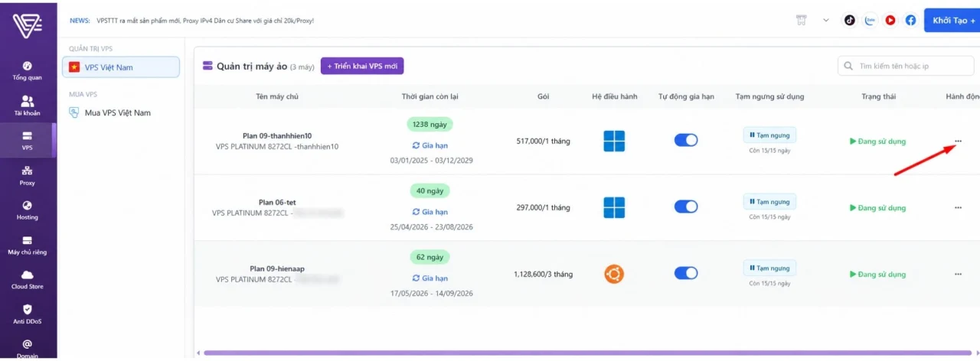Open the Zalo social link
This screenshot has height=361, width=980.
pos(870,21)
